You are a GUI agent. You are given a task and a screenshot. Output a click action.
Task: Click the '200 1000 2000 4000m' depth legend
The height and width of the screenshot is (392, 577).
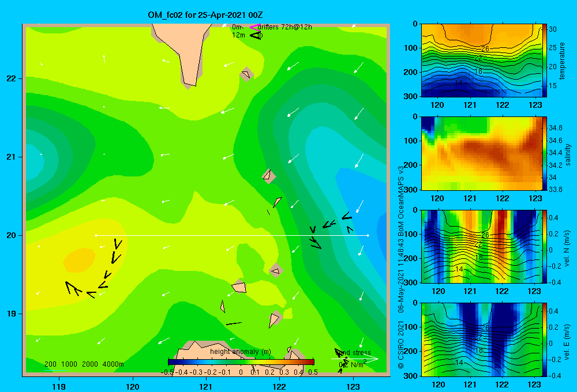tap(84, 364)
